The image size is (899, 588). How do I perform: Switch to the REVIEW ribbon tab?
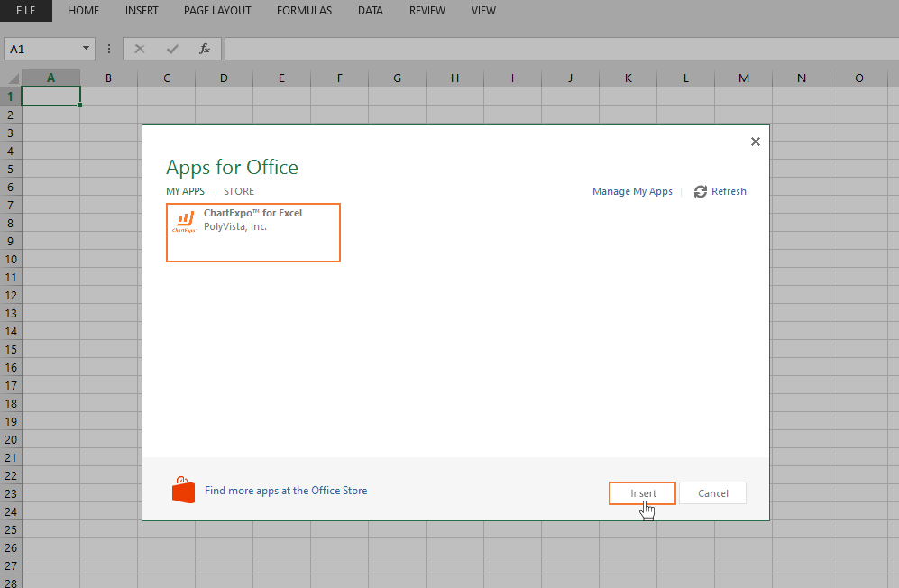pos(427,10)
